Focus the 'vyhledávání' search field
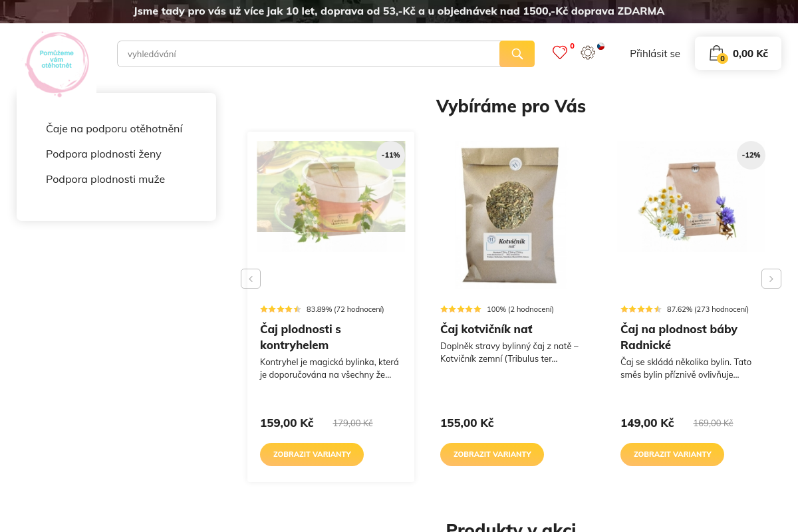 309,54
